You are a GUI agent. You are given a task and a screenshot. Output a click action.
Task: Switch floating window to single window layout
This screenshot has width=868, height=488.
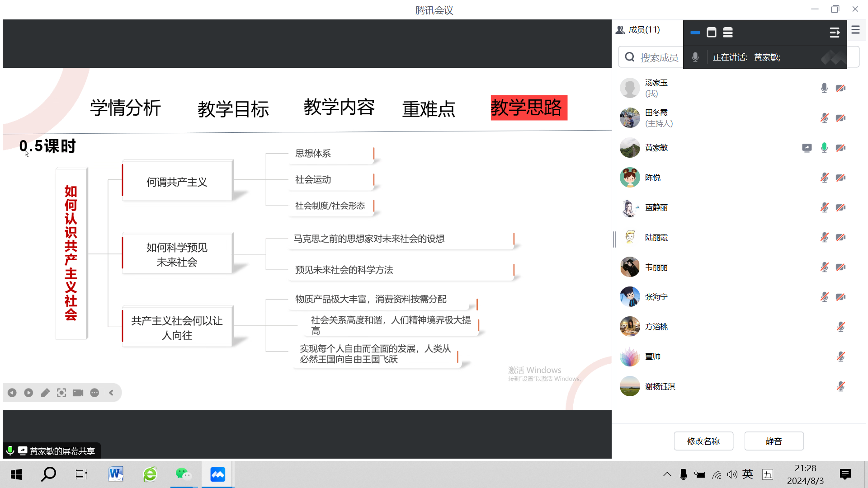(x=712, y=33)
